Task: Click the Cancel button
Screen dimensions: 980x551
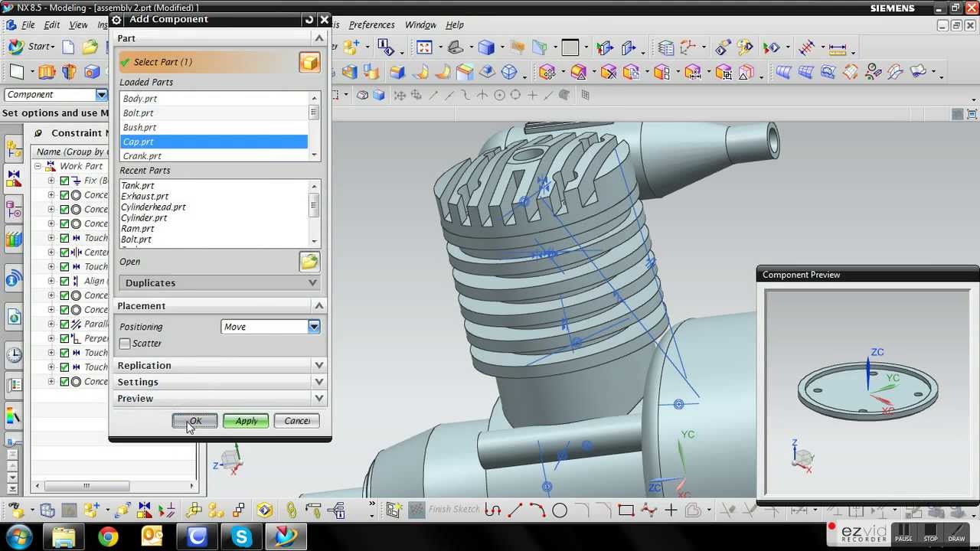Action: (x=297, y=421)
